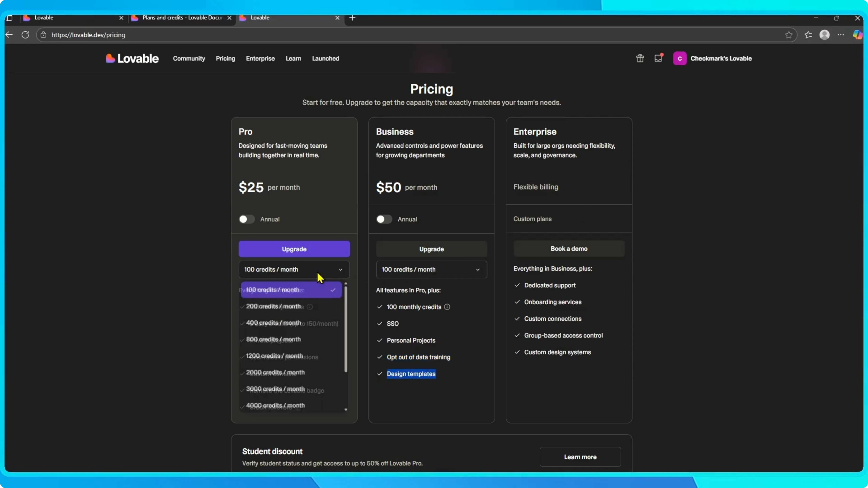The height and width of the screenshot is (488, 868).
Task: Open the browser favorites list icon
Action: pyautogui.click(x=808, y=35)
